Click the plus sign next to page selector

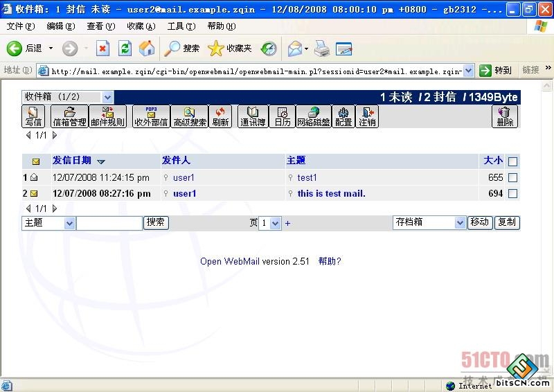[x=287, y=224]
